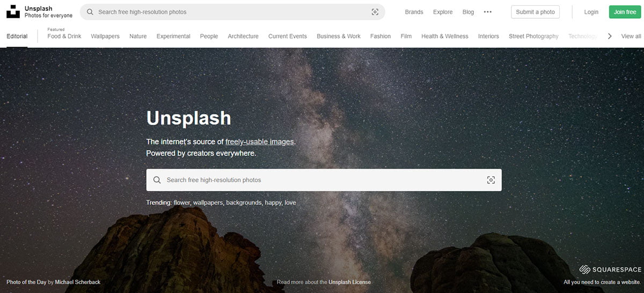Open visual search in hero search box
This screenshot has width=644, height=293.
[491, 180]
